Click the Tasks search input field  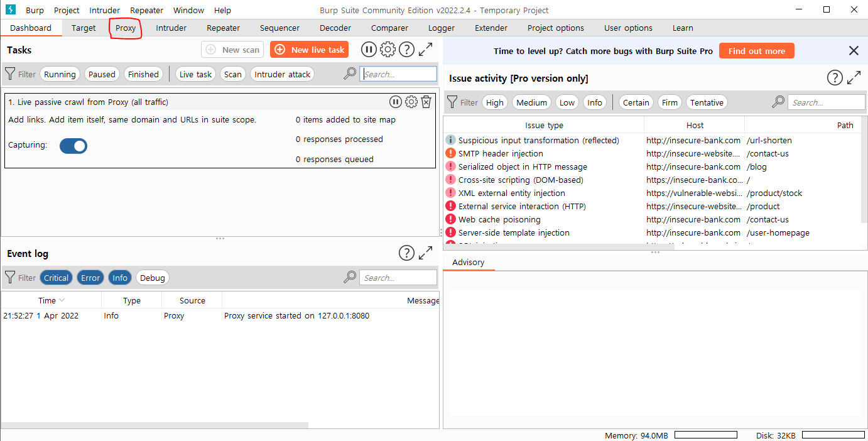click(399, 74)
